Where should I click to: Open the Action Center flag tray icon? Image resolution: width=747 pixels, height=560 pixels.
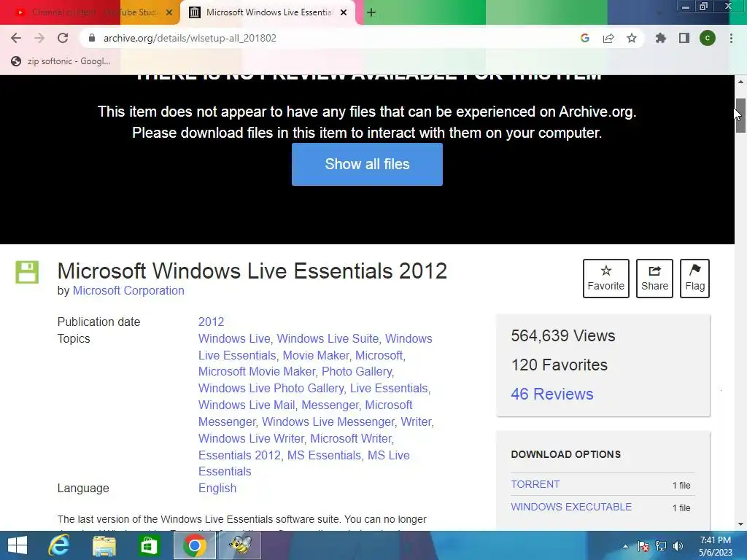[643, 546]
